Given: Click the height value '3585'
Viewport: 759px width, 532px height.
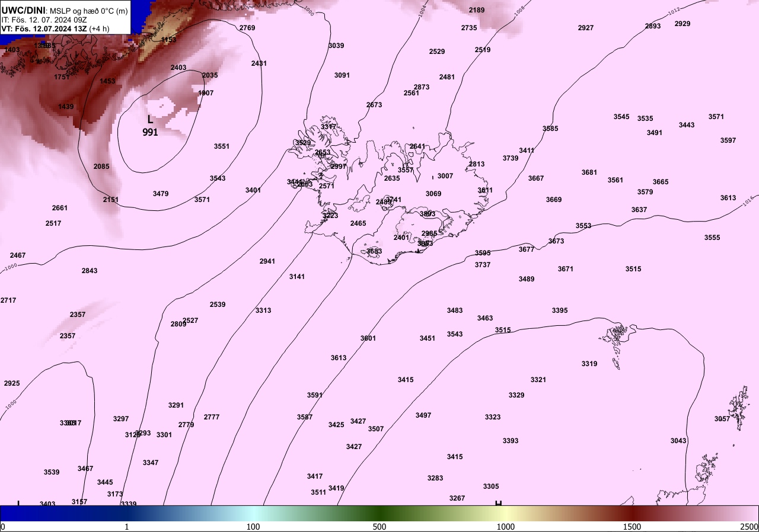Looking at the screenshot, I should coord(550,129).
